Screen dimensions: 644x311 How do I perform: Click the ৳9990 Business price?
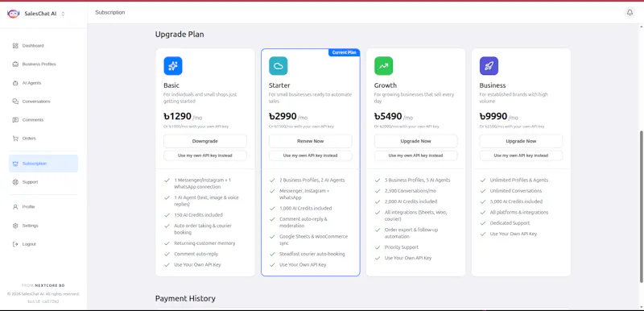click(x=493, y=117)
